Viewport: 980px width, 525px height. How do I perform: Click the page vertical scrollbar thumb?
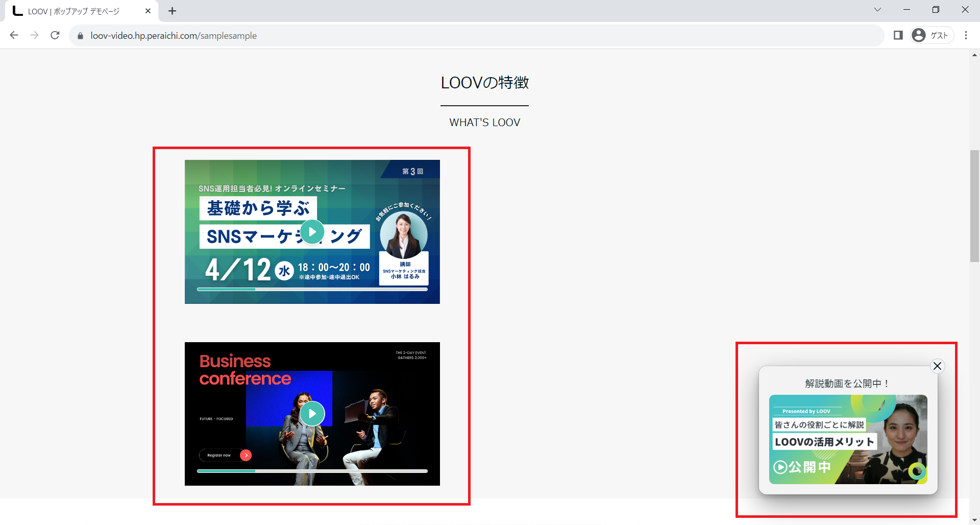click(x=974, y=206)
